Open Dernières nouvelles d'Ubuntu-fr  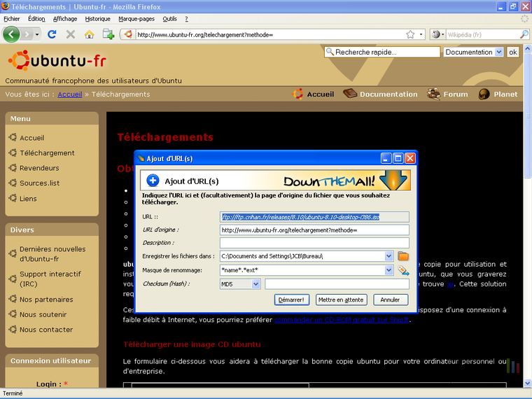[52, 254]
